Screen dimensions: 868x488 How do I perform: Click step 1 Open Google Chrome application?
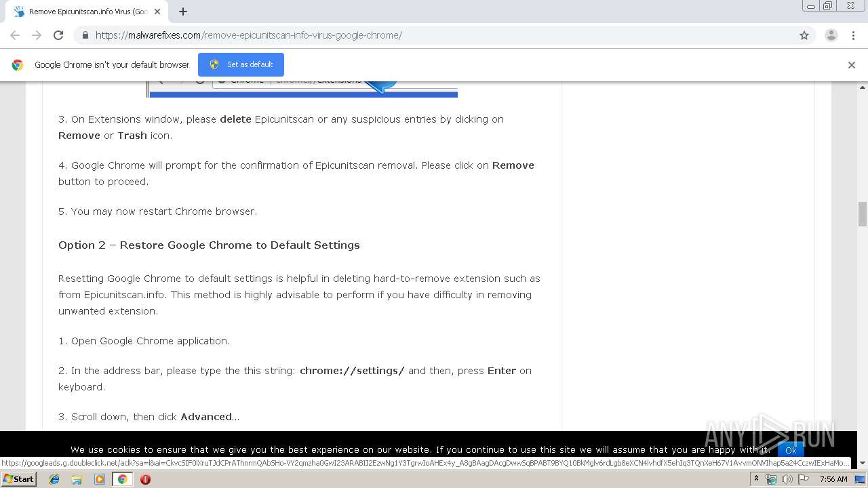pyautogui.click(x=144, y=341)
